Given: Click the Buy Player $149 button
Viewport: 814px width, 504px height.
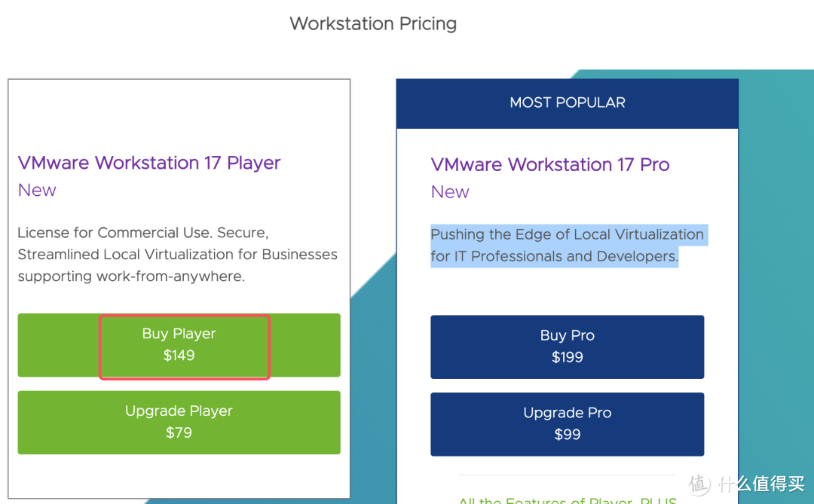Looking at the screenshot, I should 179,344.
